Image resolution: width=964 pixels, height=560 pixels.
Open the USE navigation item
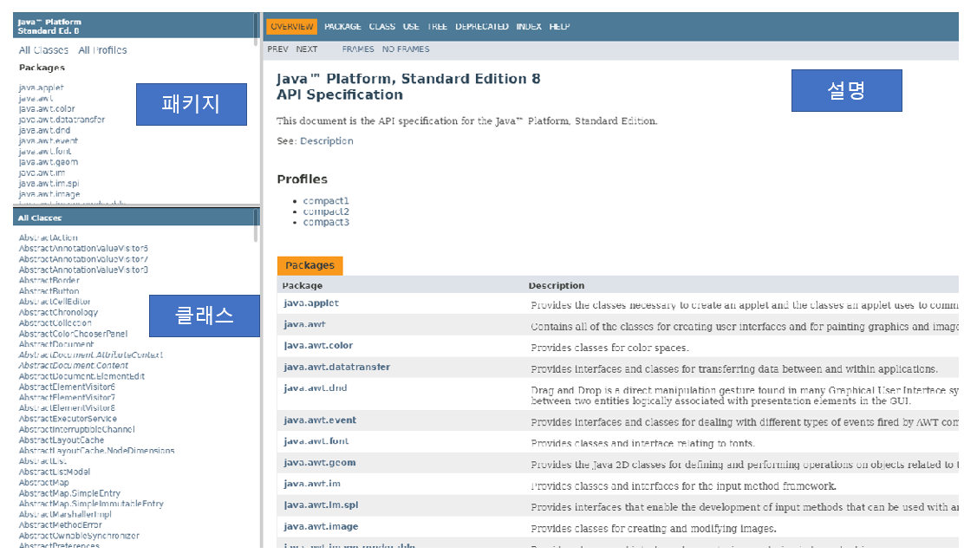click(x=411, y=26)
